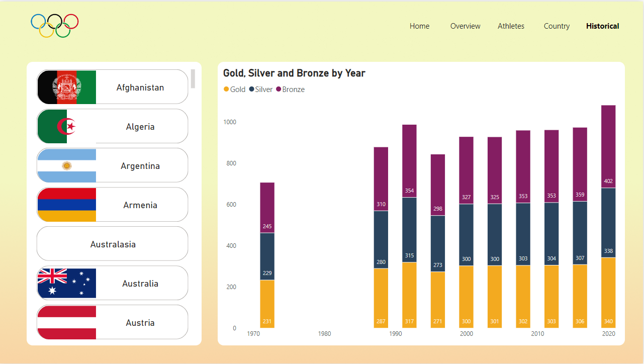
Task: Select the silver bar segment labeled 338
Action: tap(608, 223)
